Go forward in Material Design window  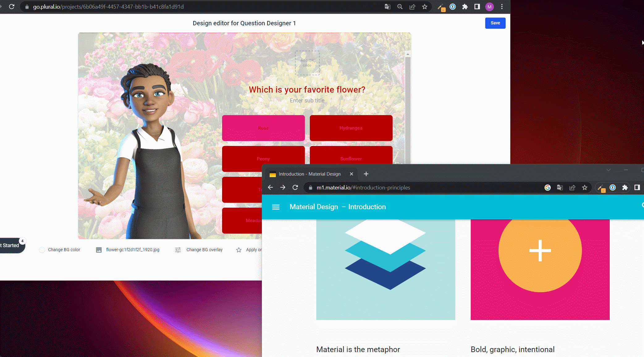click(x=283, y=188)
